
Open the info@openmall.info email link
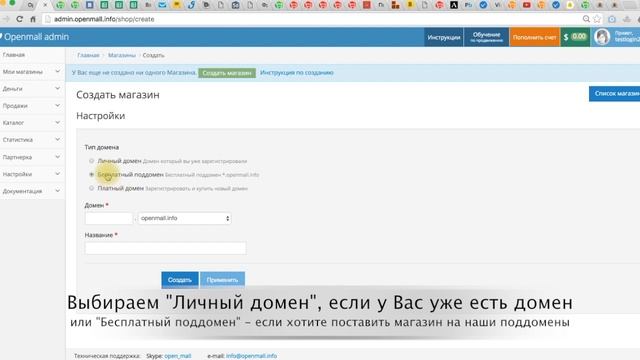251,356
